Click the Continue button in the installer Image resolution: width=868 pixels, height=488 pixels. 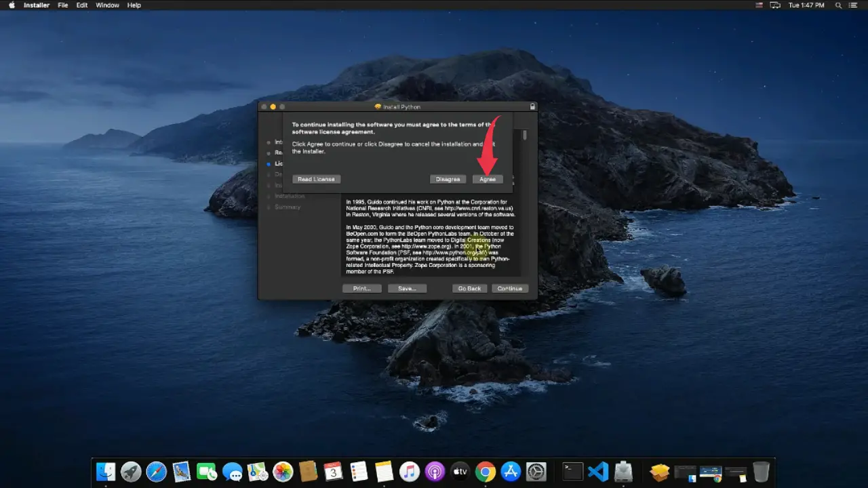[510, 288]
